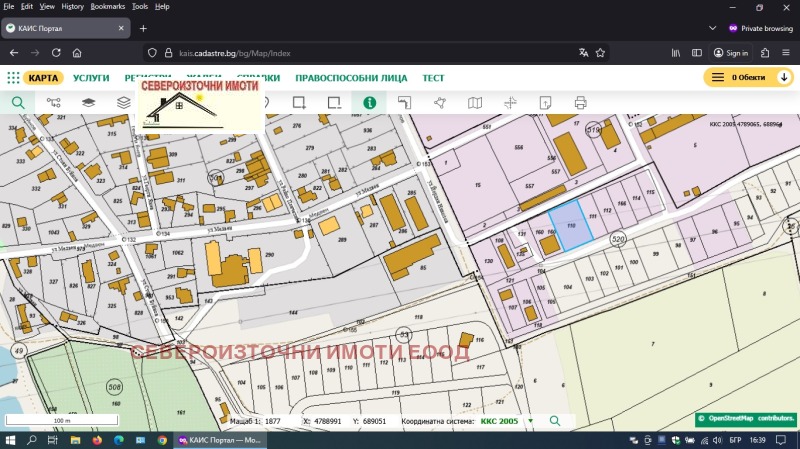The height and width of the screenshot is (449, 800).
Task: Open the folded map icon tool
Action: [475, 102]
